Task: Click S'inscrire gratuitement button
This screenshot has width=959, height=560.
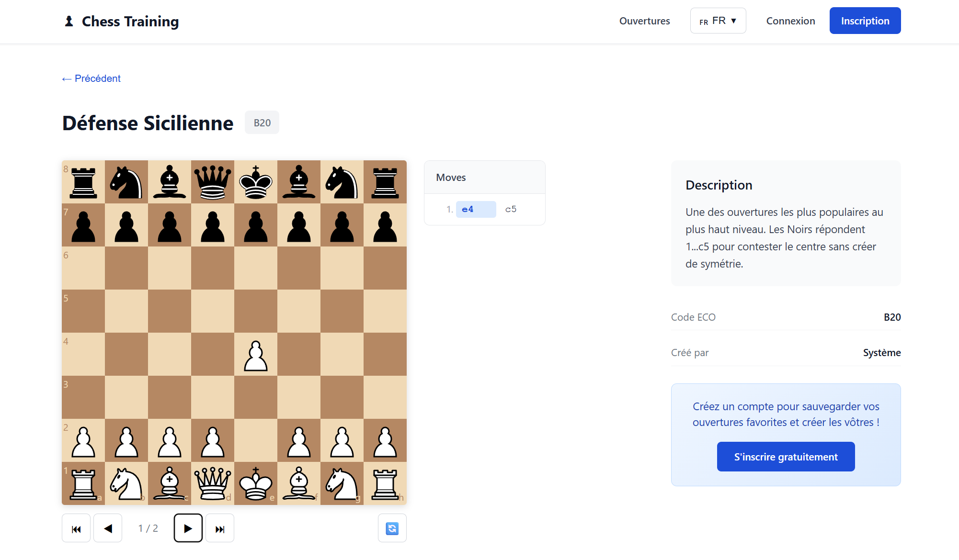Action: [x=786, y=457]
